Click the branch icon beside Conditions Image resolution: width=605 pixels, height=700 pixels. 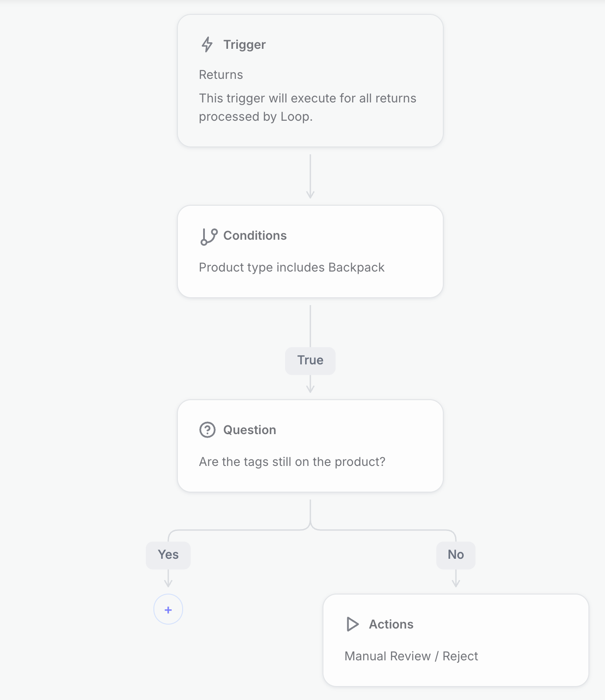tap(209, 237)
